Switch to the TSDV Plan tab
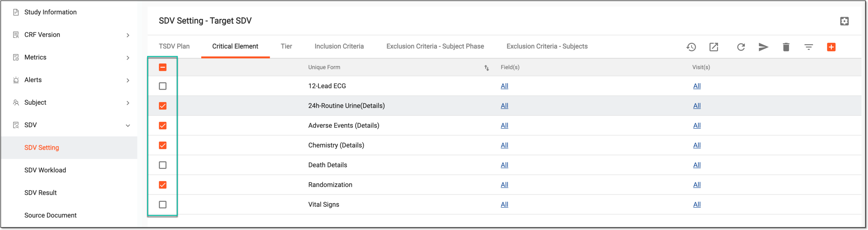The height and width of the screenshot is (230, 868). 174,47
